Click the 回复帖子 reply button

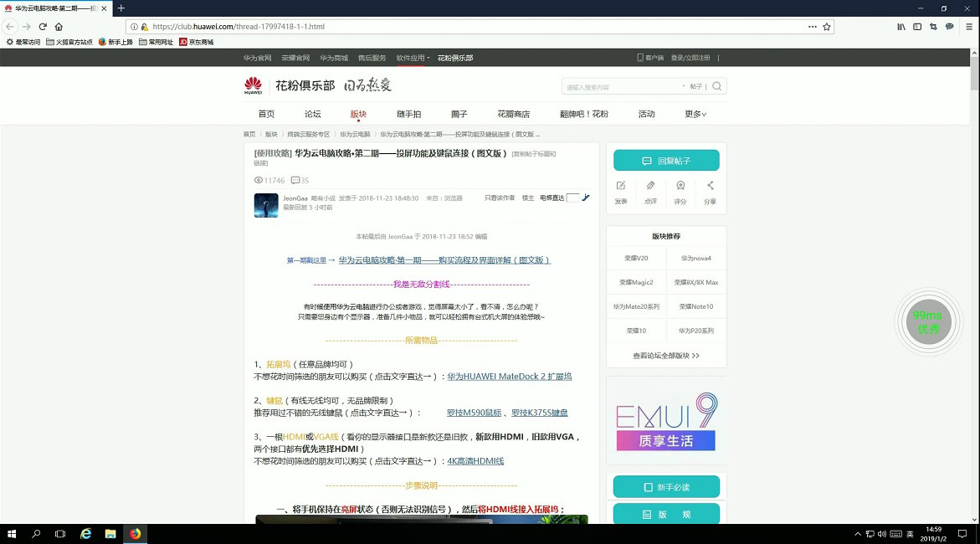pyautogui.click(x=666, y=159)
